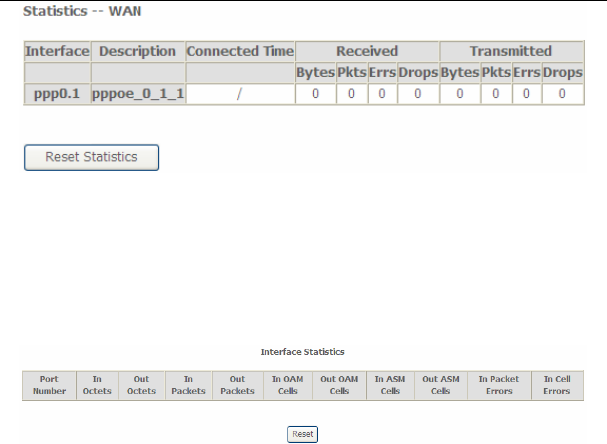Click the In Packet Errors column header
The width and height of the screenshot is (607, 444).
tap(499, 385)
